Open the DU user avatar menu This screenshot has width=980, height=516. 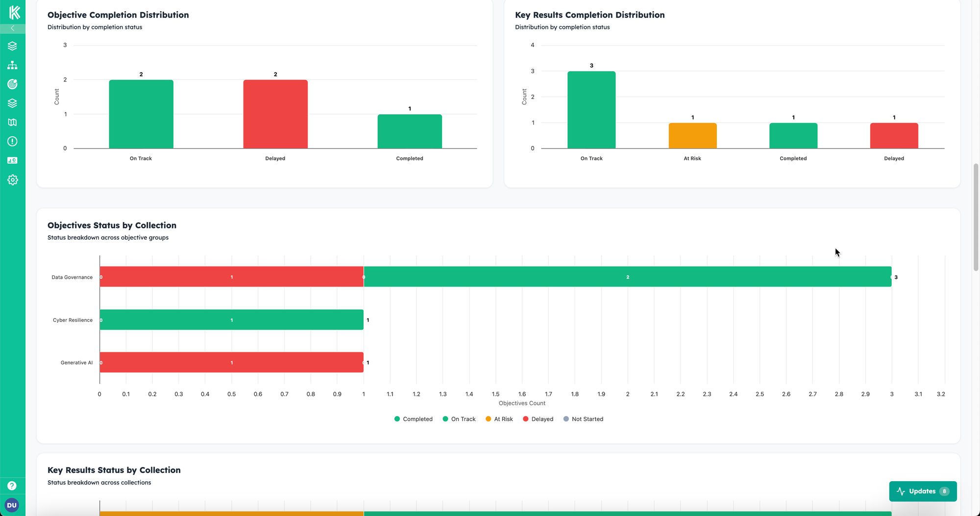[x=12, y=505]
